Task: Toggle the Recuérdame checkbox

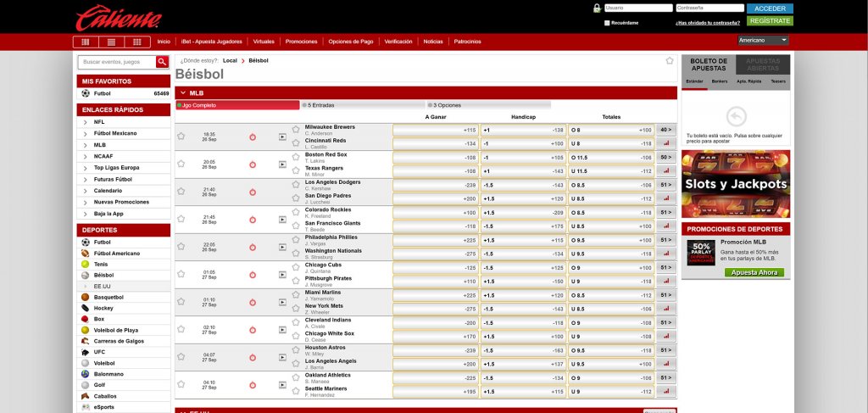Action: (607, 23)
